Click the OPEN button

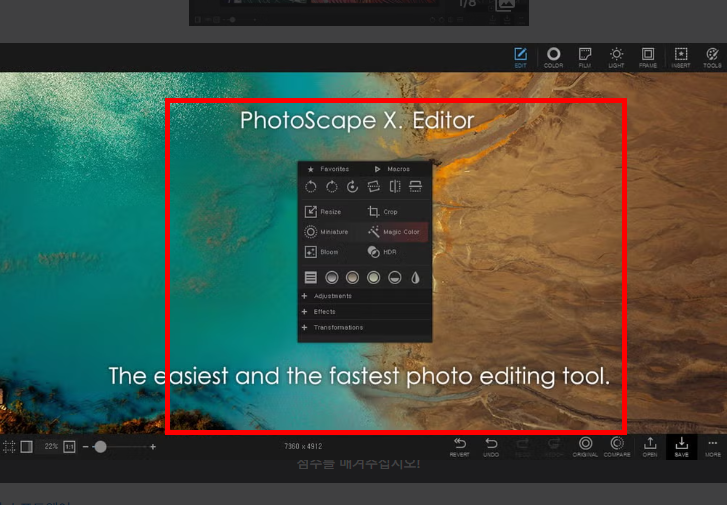coord(650,447)
